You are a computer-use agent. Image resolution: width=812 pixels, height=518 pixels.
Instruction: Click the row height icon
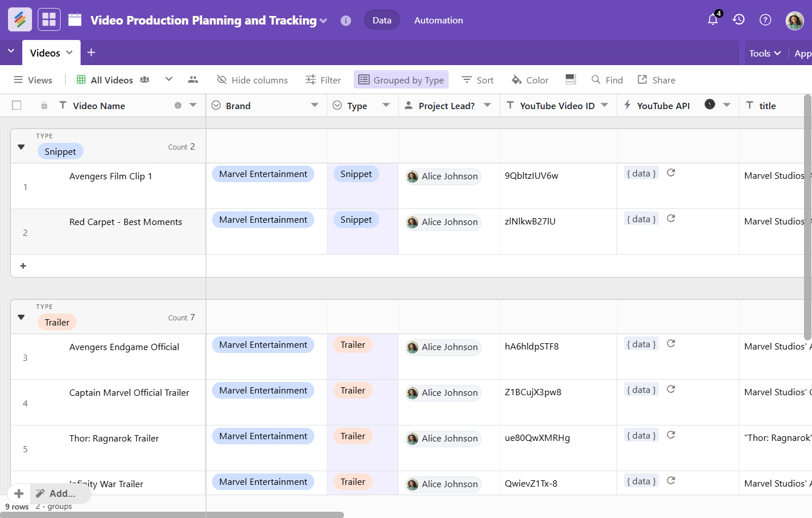pyautogui.click(x=570, y=80)
